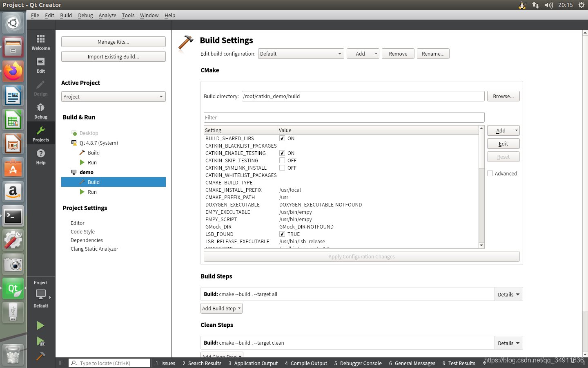Open the Files manager from dock

pos(13,47)
